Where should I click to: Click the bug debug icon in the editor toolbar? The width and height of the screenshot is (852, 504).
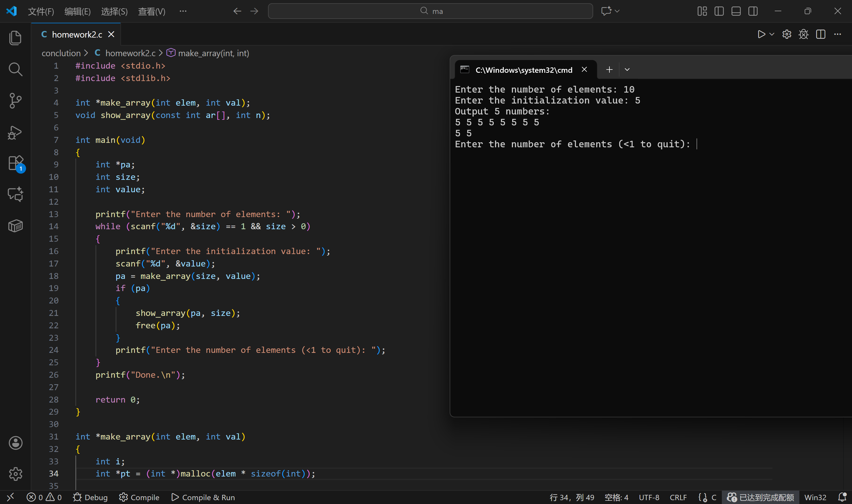[x=803, y=34]
